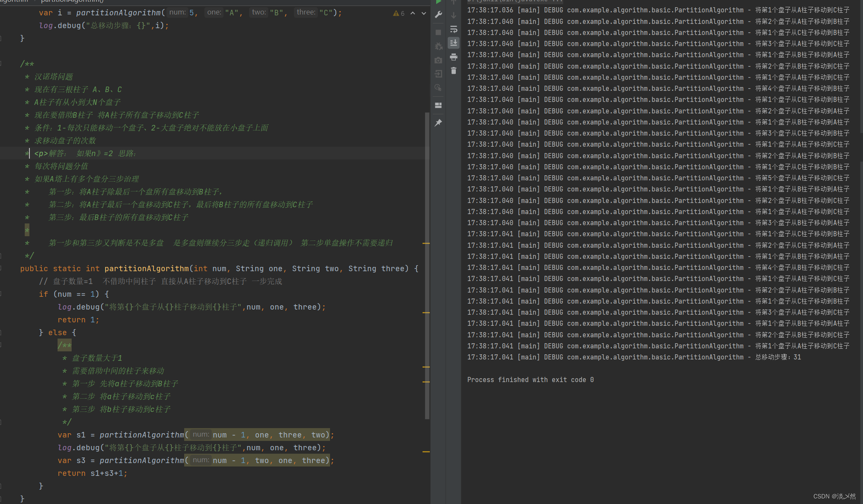
Task: Click console line '将第5个盘子从A柱子移动到C柱子'
Action: tap(658, 178)
